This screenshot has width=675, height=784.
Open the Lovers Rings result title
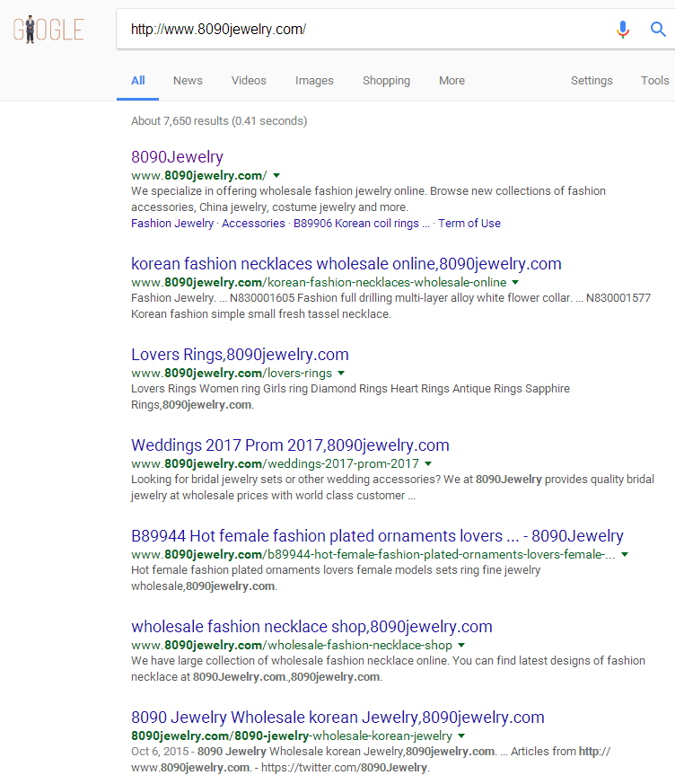point(240,355)
